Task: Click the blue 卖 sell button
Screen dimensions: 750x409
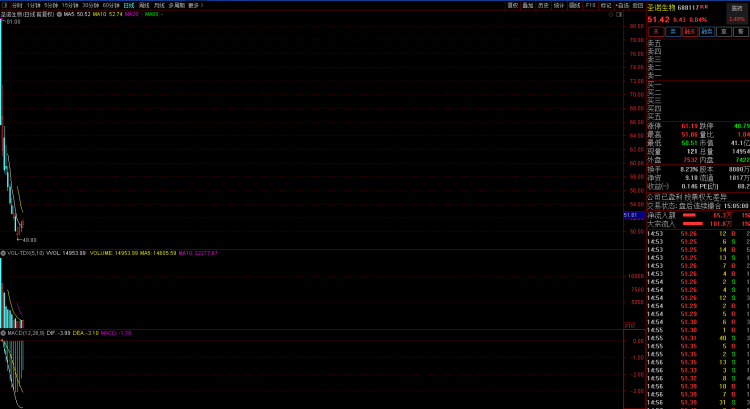Action: 673,32
